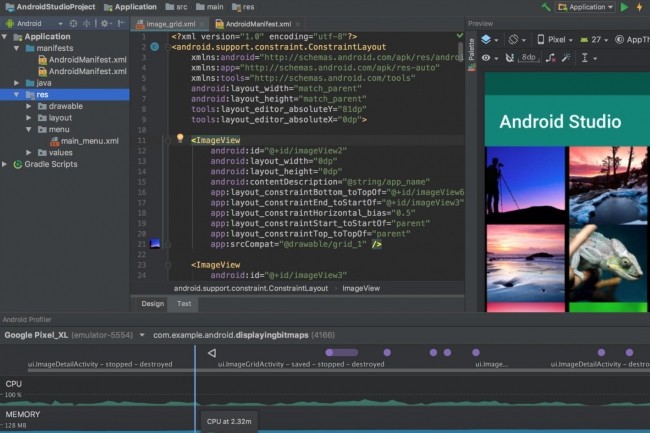
Task: Click AndroidStudioProject in the breadcrumb bar
Action: point(51,7)
